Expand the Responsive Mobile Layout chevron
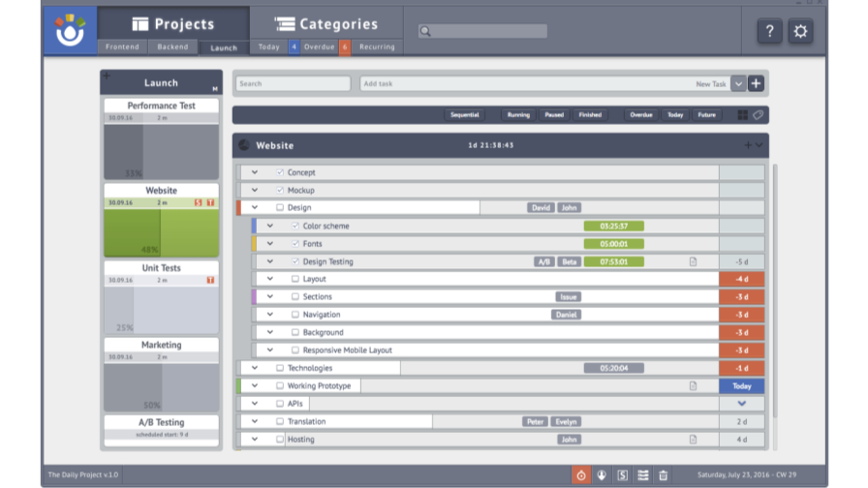868x488 pixels. point(270,351)
